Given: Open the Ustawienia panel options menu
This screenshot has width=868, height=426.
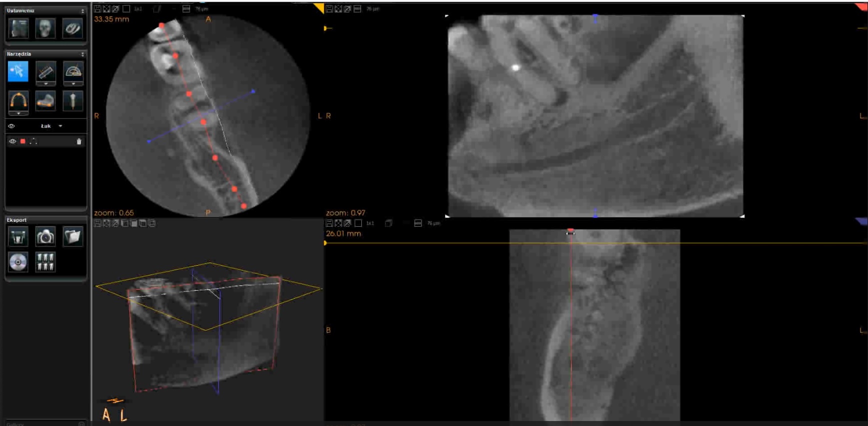Looking at the screenshot, I should (83, 10).
